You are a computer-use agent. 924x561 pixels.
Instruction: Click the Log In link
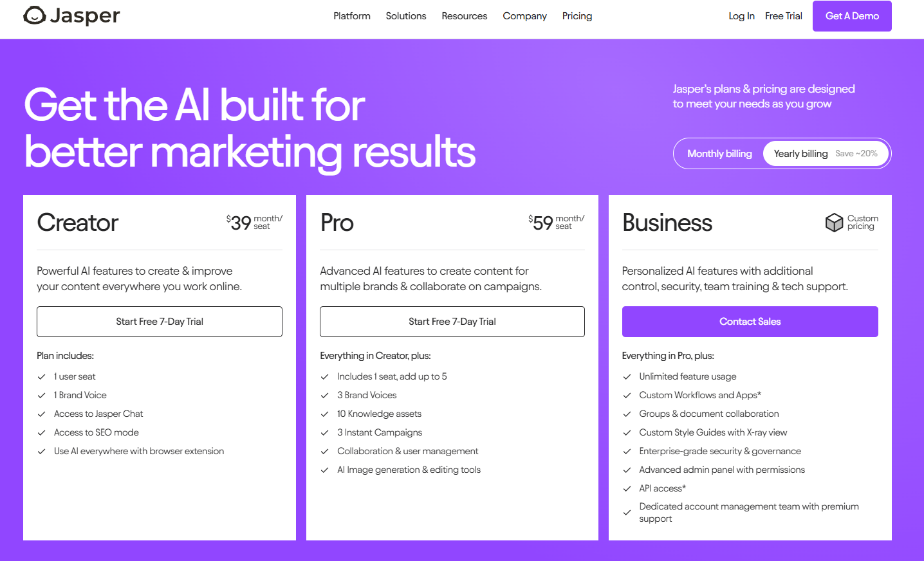(741, 16)
